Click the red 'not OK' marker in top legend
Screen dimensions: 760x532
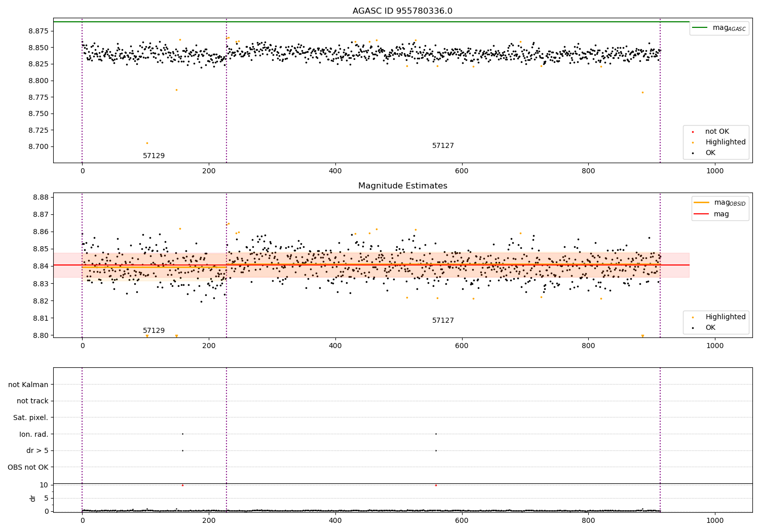click(x=693, y=132)
